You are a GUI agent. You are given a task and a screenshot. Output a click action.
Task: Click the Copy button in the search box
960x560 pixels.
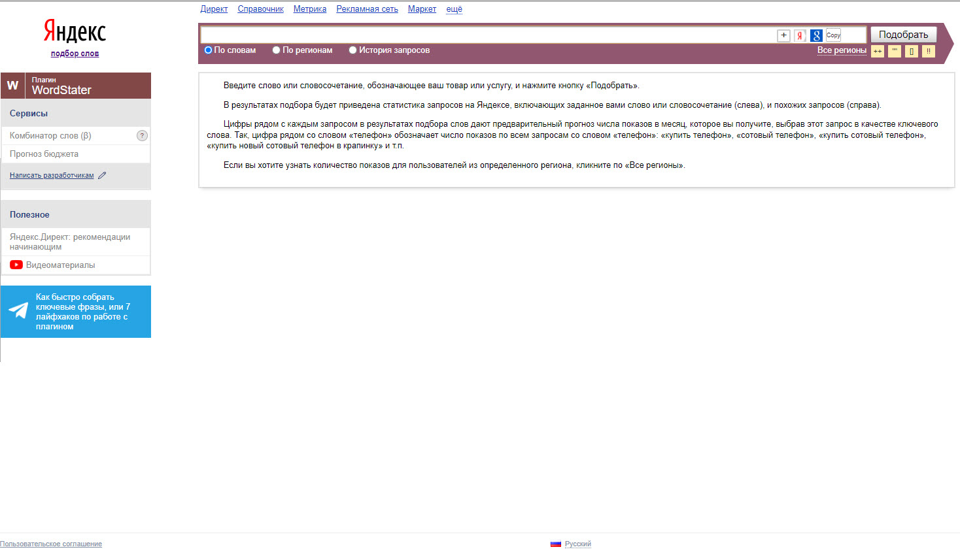(833, 35)
